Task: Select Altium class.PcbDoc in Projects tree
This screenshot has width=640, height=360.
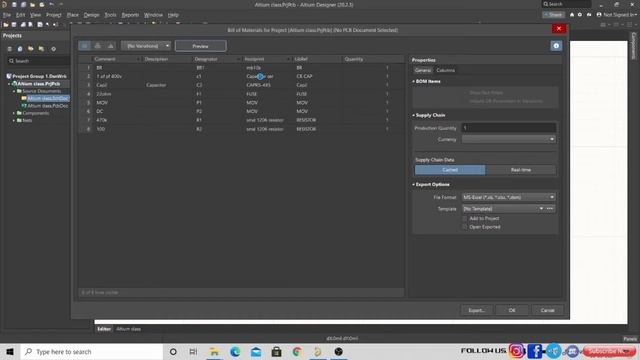Action: [x=47, y=106]
